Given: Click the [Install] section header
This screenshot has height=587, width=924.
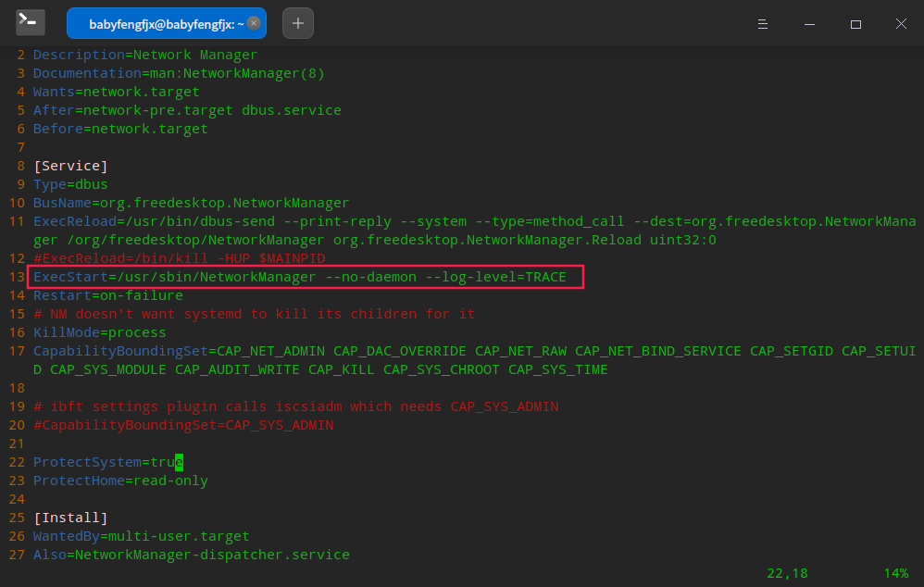Looking at the screenshot, I should (x=70, y=518).
